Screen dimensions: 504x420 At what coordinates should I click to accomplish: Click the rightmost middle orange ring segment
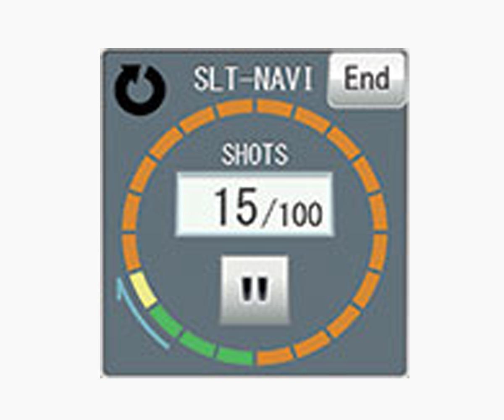click(378, 211)
